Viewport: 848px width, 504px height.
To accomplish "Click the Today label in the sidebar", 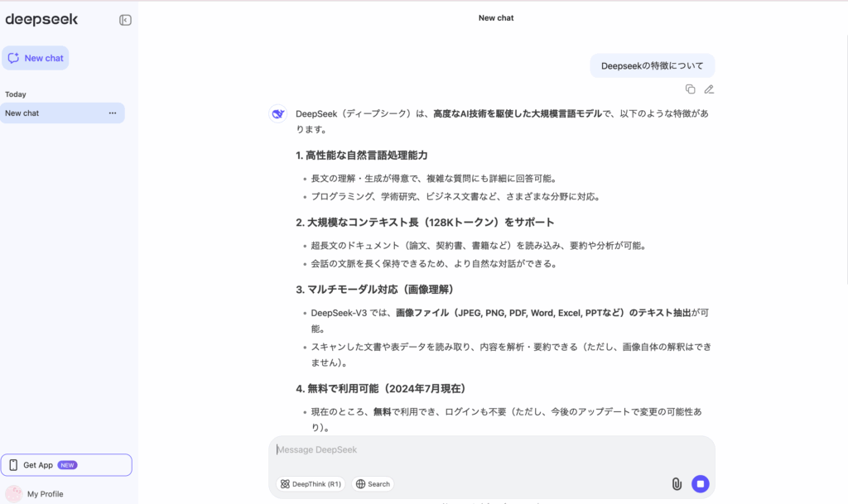I will 16,94.
